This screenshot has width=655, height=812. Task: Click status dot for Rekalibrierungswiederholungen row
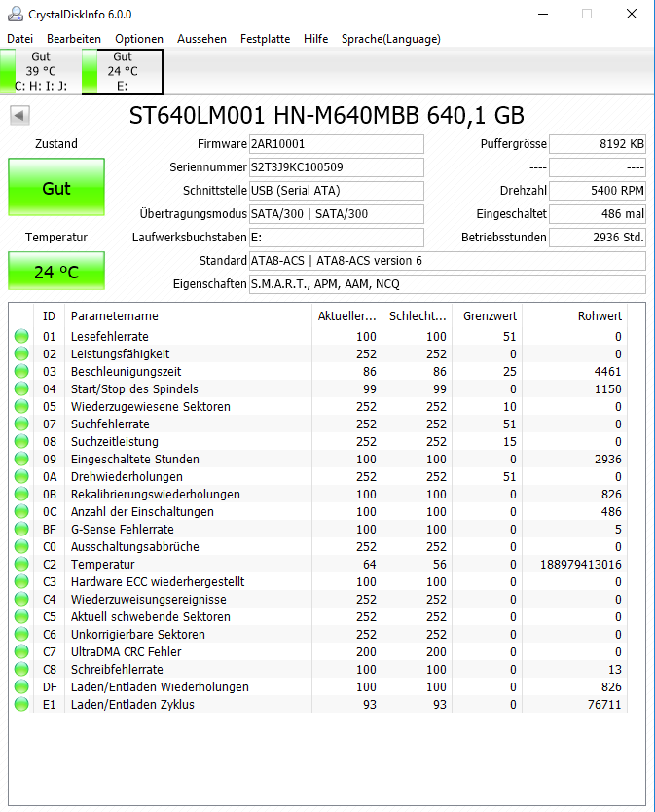point(21,494)
